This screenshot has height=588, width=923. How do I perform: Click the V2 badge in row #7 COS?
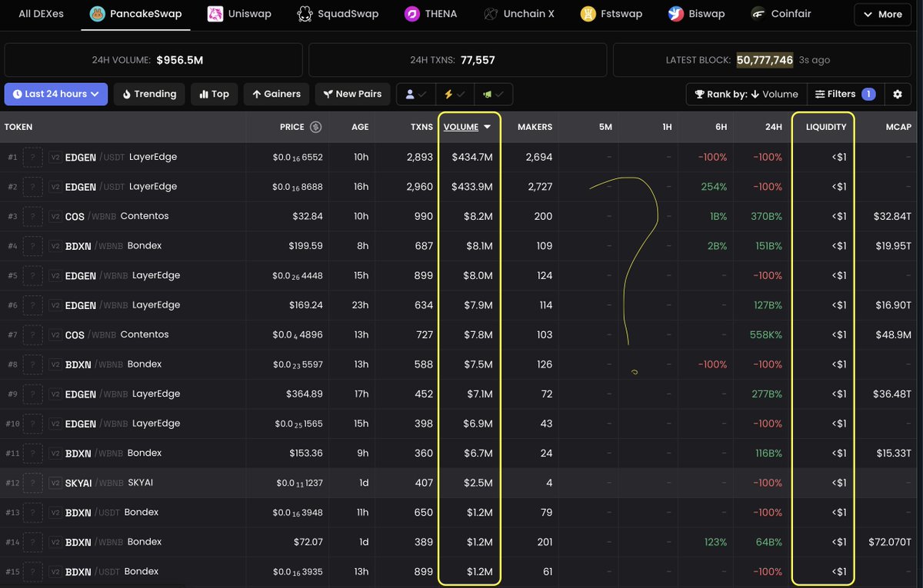tap(55, 335)
